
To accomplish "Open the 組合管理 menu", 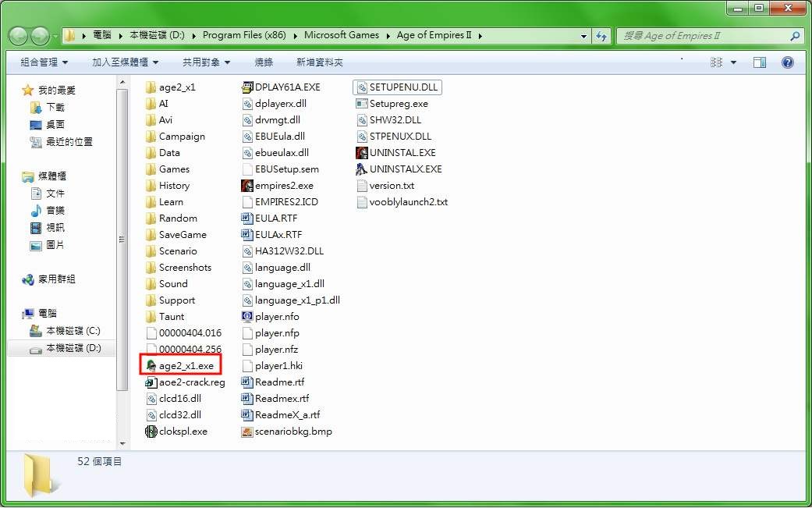I will (44, 62).
